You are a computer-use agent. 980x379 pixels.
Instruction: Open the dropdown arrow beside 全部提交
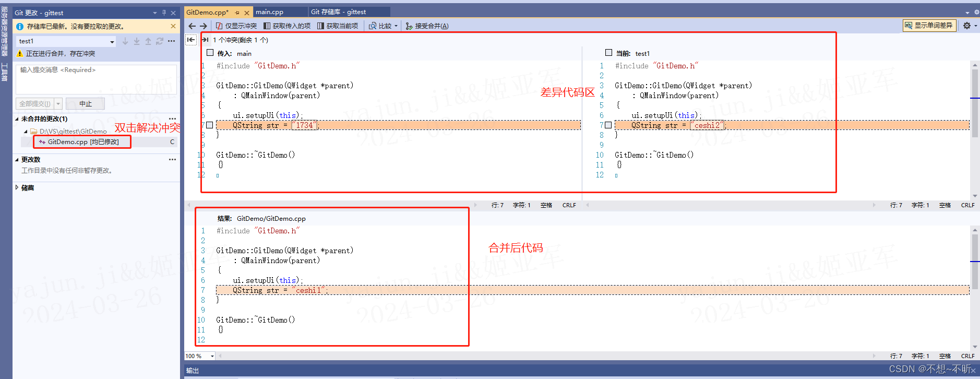58,104
